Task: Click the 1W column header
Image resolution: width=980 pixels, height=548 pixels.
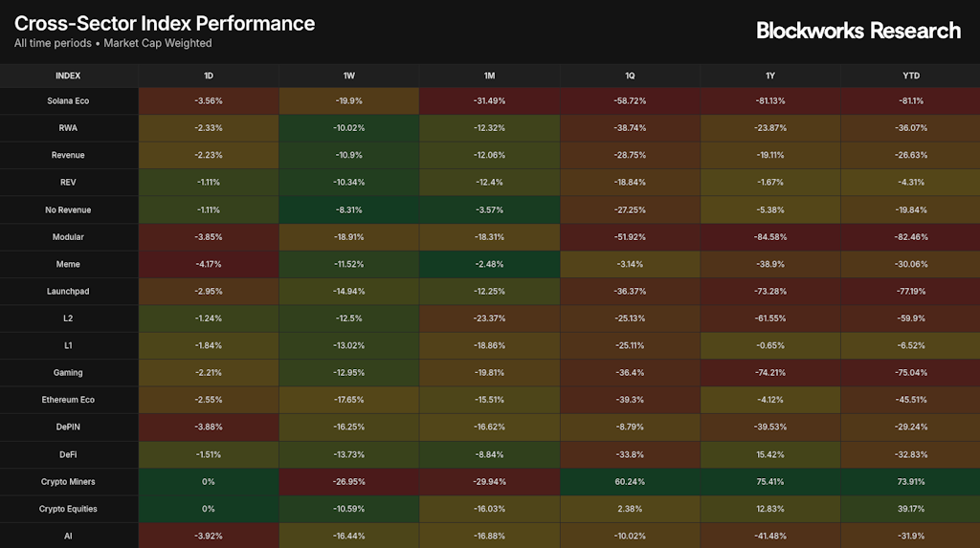Action: coord(349,75)
